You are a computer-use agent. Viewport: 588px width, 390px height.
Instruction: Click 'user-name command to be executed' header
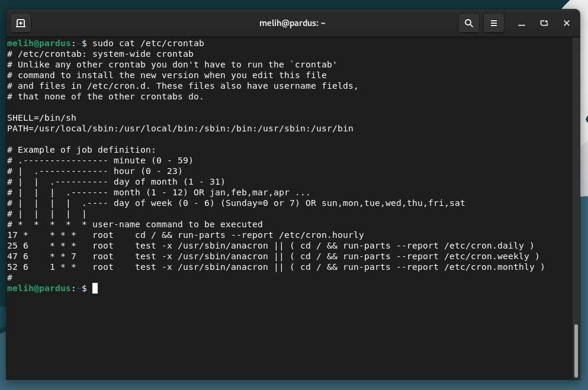178,224
